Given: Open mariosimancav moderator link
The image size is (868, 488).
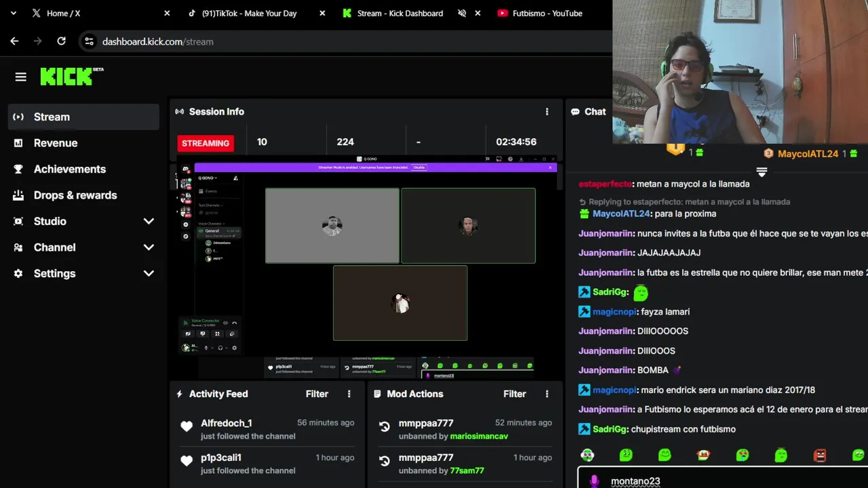Looking at the screenshot, I should point(479,436).
